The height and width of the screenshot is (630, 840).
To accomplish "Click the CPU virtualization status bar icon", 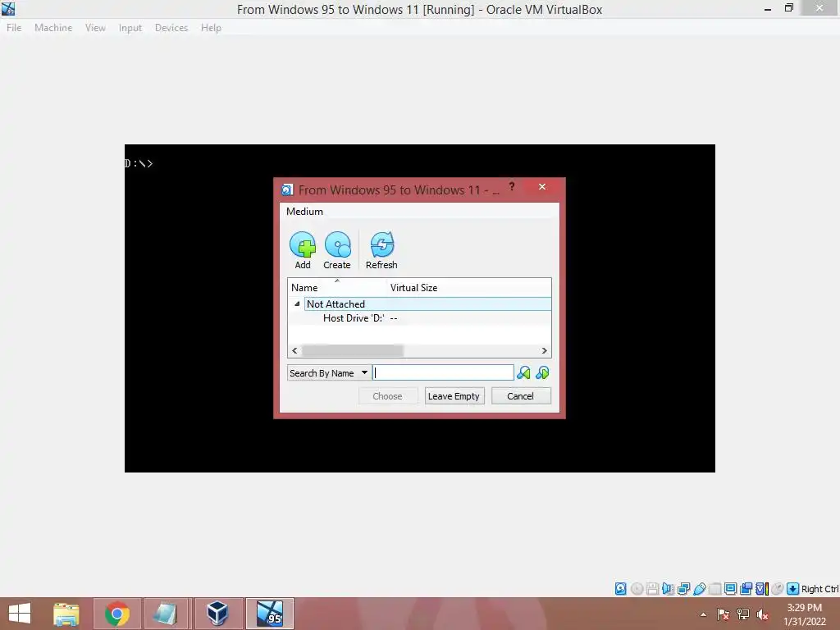I will pos(762,589).
